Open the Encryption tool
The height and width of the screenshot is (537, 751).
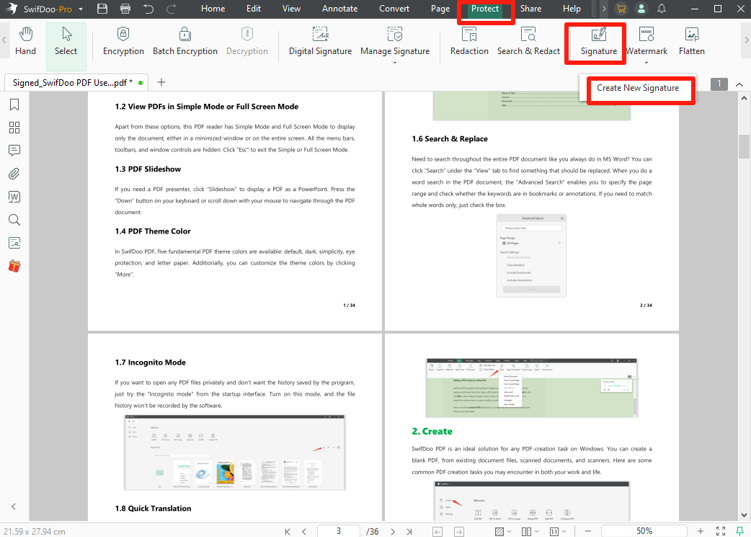coord(123,41)
